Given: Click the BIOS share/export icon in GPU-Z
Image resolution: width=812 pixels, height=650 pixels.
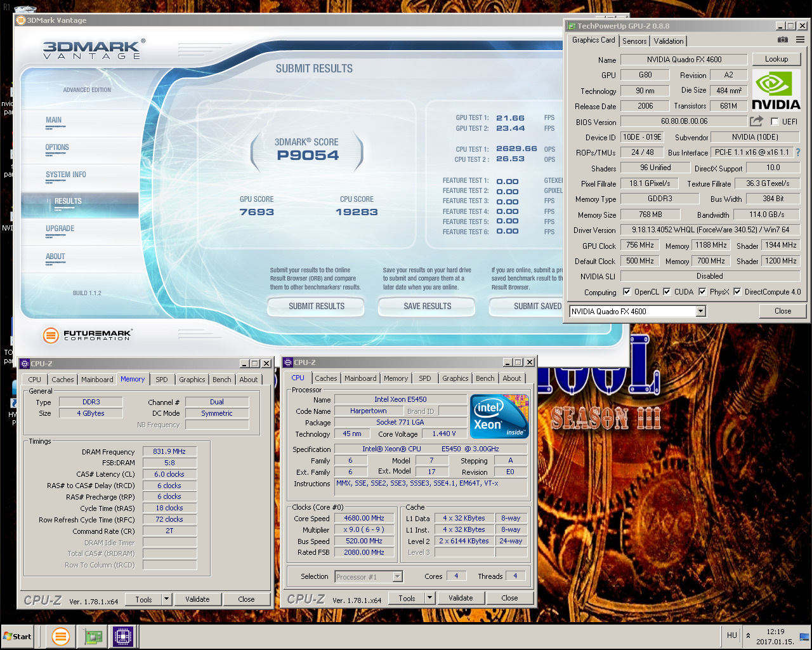Looking at the screenshot, I should coord(756,121).
